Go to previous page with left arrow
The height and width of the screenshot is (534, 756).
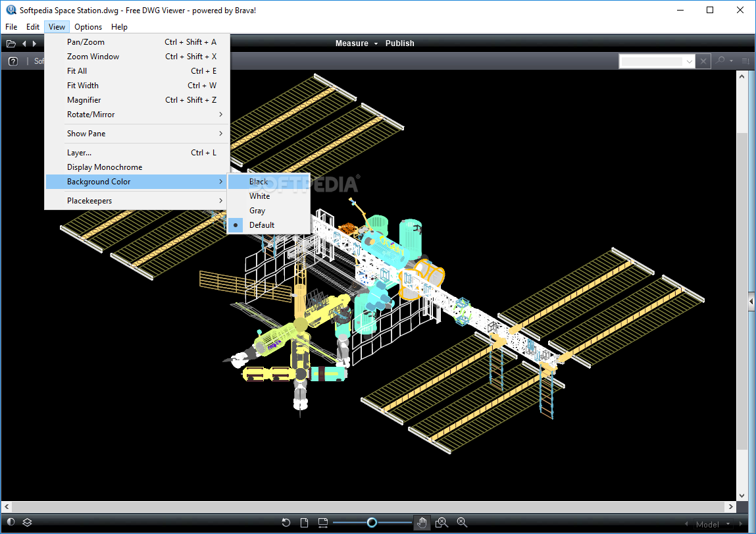24,43
